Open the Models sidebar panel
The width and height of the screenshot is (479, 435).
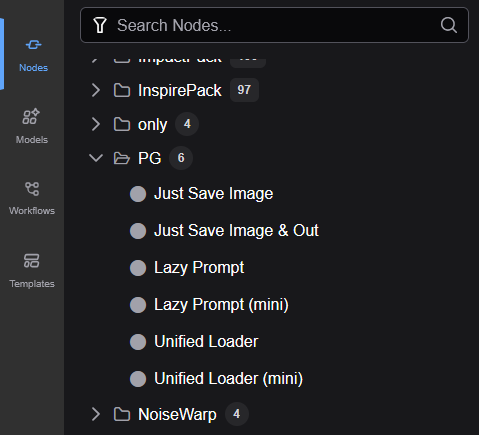(32, 126)
